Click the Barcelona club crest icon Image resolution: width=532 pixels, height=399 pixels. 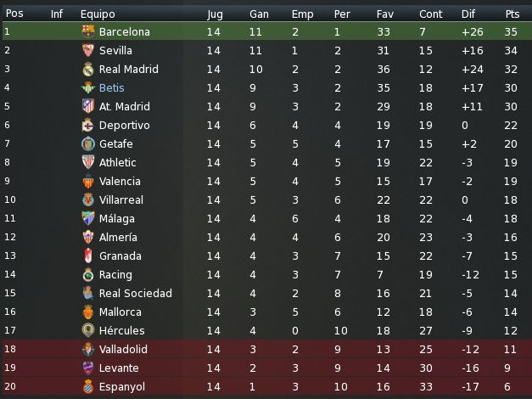(88, 31)
